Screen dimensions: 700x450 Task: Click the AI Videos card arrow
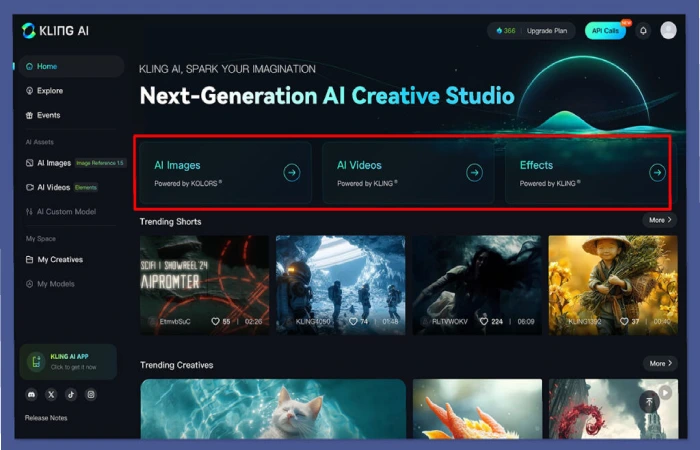click(474, 172)
